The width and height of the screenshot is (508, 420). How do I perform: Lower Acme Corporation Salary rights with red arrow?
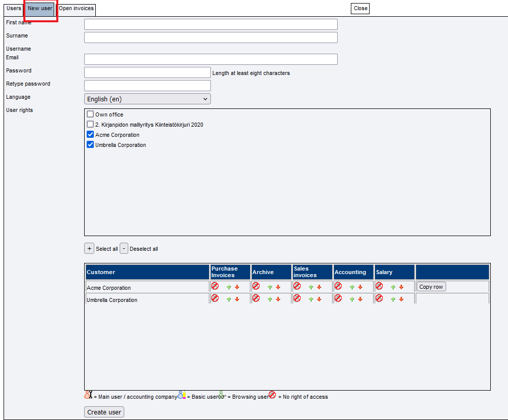click(402, 287)
